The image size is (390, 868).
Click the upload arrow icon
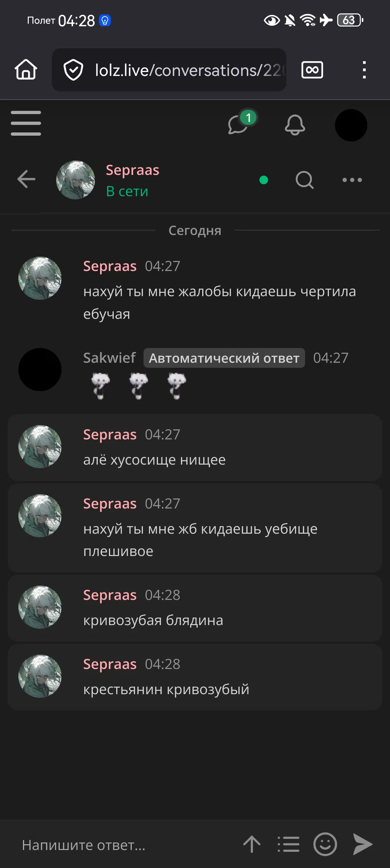pos(252,844)
